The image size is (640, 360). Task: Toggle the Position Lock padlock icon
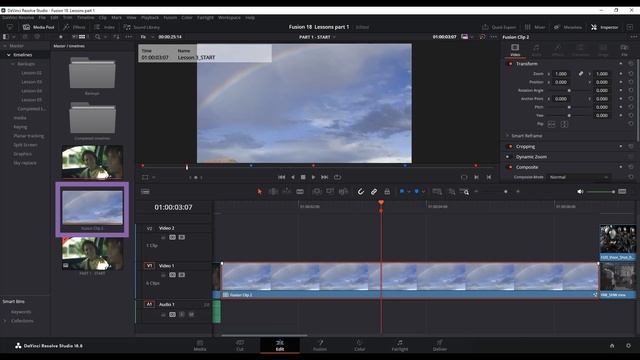387,191
